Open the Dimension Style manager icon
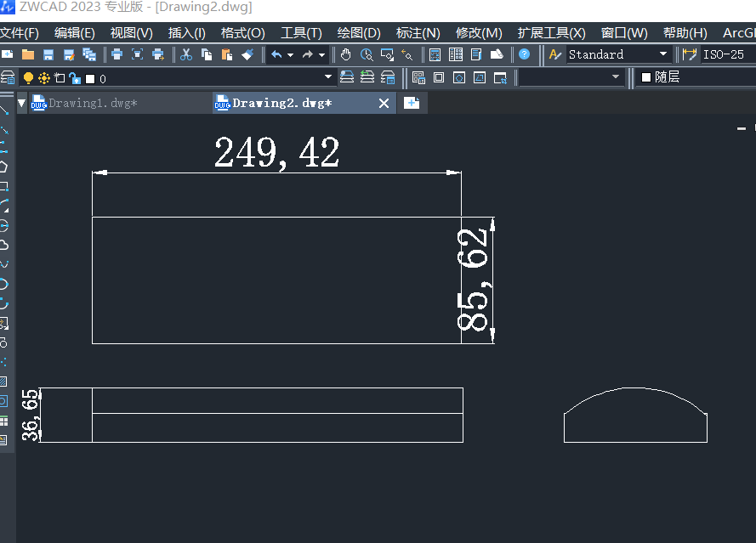 point(690,54)
